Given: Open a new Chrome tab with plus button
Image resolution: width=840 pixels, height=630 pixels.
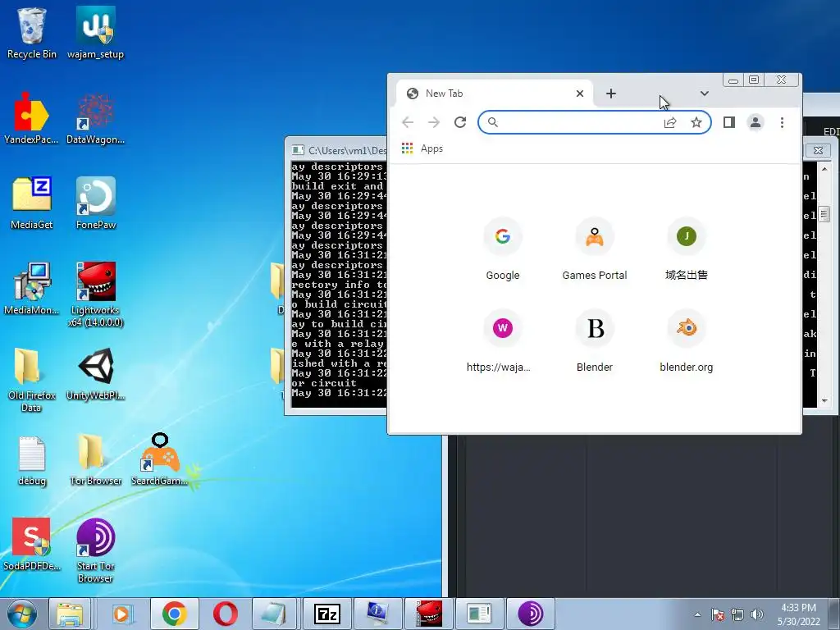Looking at the screenshot, I should pyautogui.click(x=610, y=94).
